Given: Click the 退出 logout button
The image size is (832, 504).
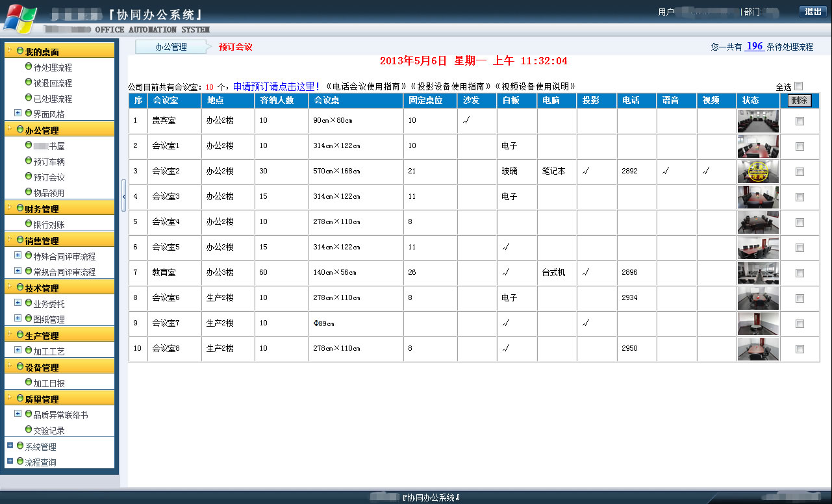Looking at the screenshot, I should coord(813,11).
